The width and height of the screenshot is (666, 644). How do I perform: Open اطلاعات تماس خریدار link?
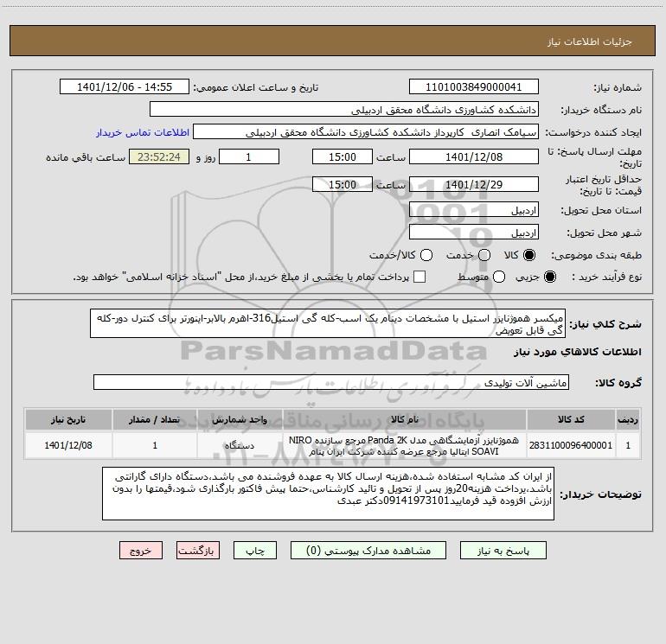143,132
